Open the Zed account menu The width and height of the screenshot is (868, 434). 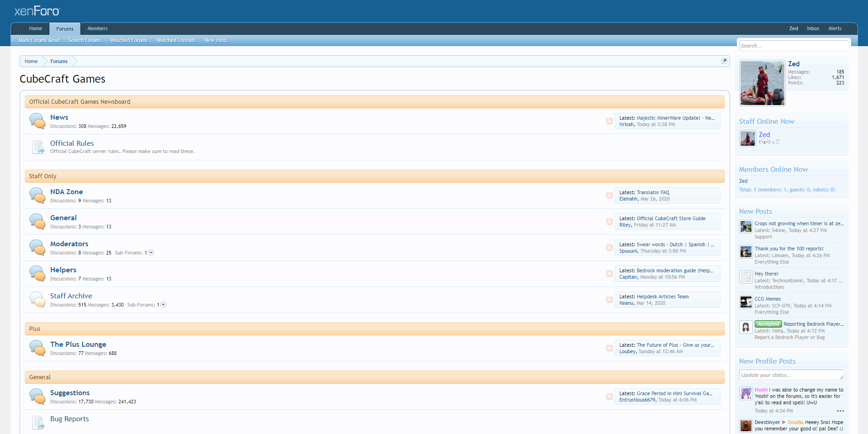pyautogui.click(x=794, y=28)
